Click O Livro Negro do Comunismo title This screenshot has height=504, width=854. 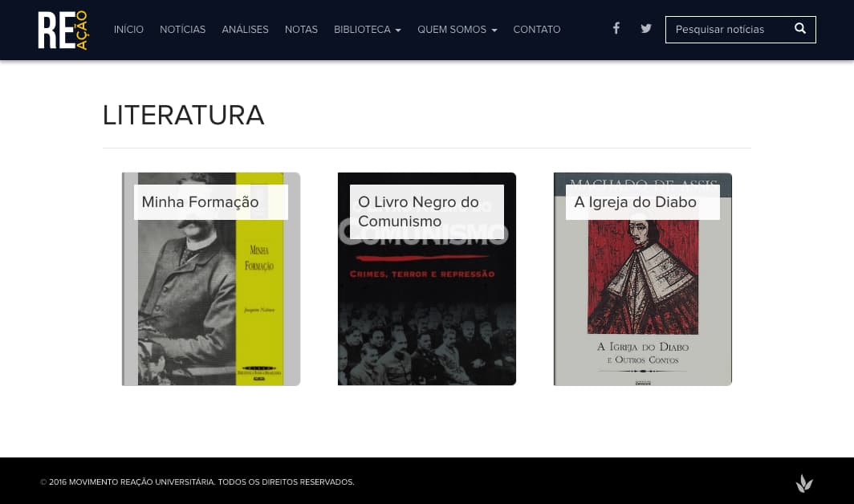pyautogui.click(x=426, y=211)
